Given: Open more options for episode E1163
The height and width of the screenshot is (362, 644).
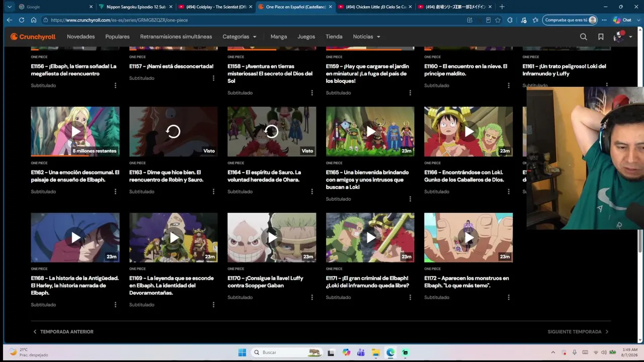Looking at the screenshot, I should 213,192.
